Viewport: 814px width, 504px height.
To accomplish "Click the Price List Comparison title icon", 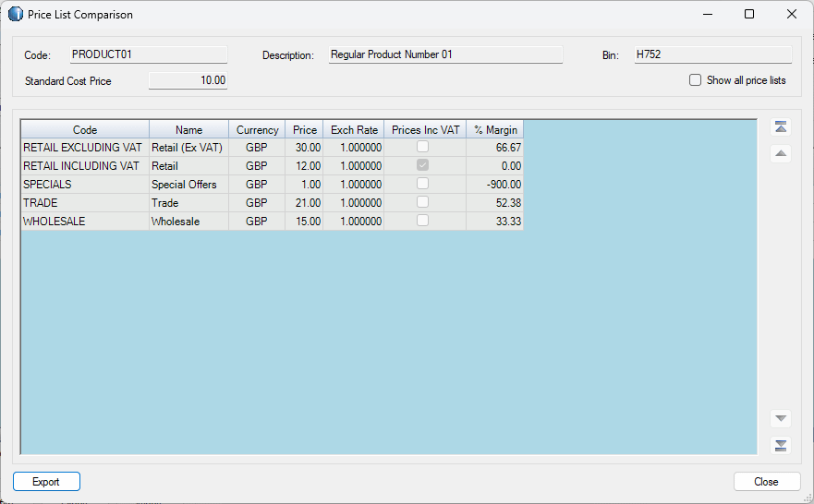I will 16,15.
